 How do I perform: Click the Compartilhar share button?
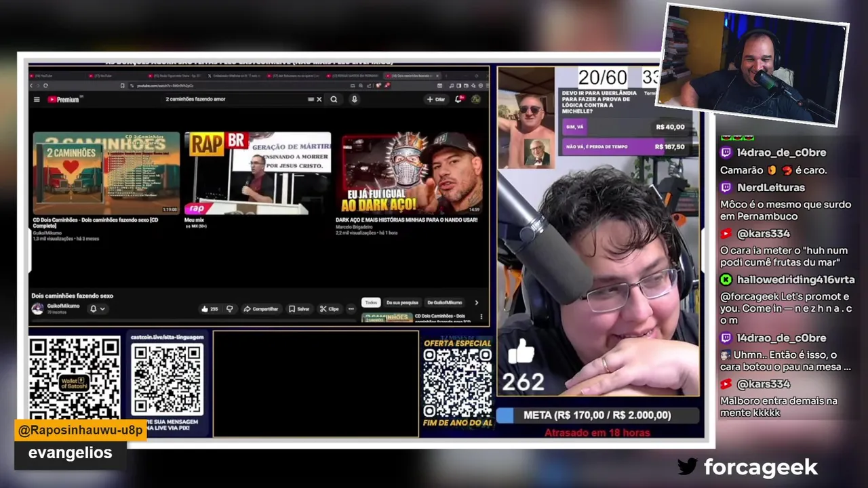pos(261,309)
